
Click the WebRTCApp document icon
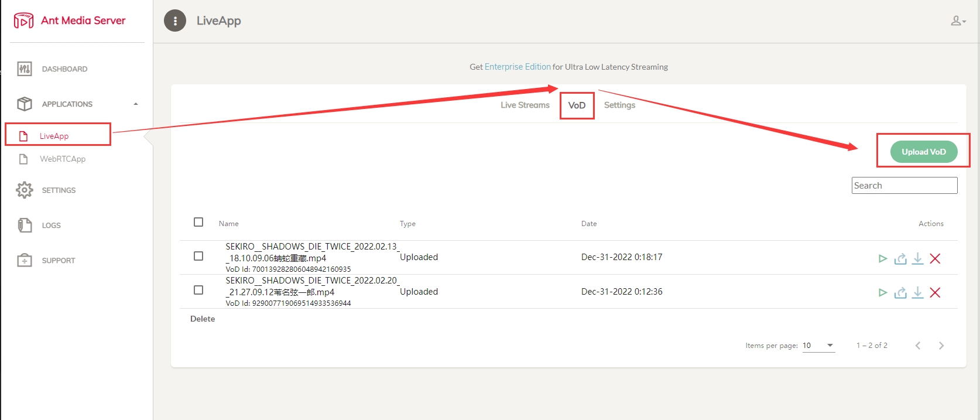(x=23, y=159)
